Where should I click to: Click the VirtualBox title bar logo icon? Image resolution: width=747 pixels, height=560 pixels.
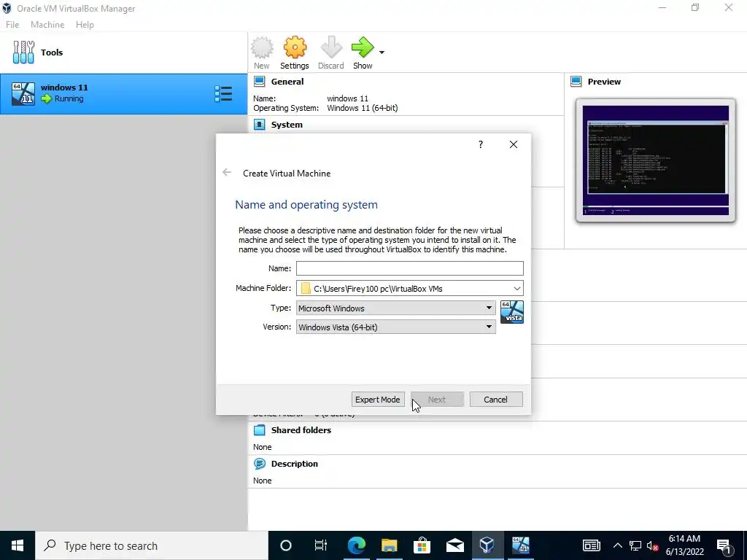tap(7, 8)
